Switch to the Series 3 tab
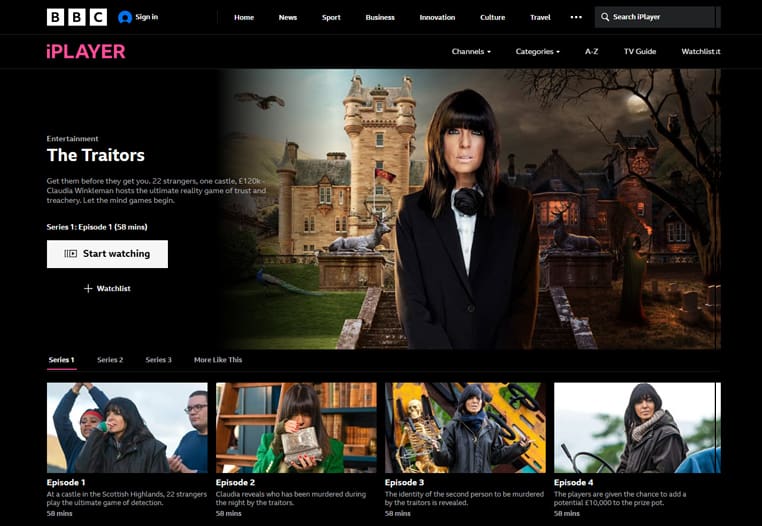The width and height of the screenshot is (762, 526). 158,360
